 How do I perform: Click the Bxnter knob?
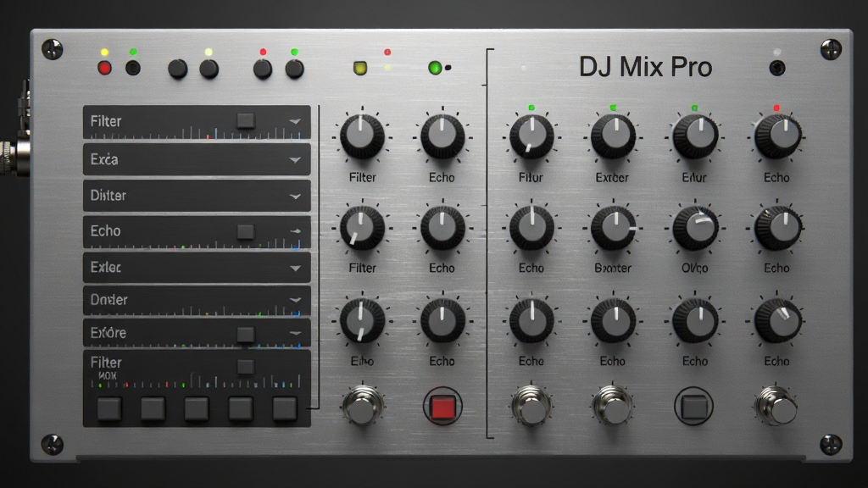[613, 227]
